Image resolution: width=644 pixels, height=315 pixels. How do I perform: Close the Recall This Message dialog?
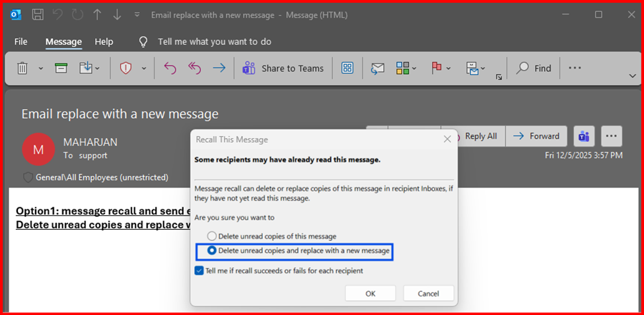tap(447, 139)
